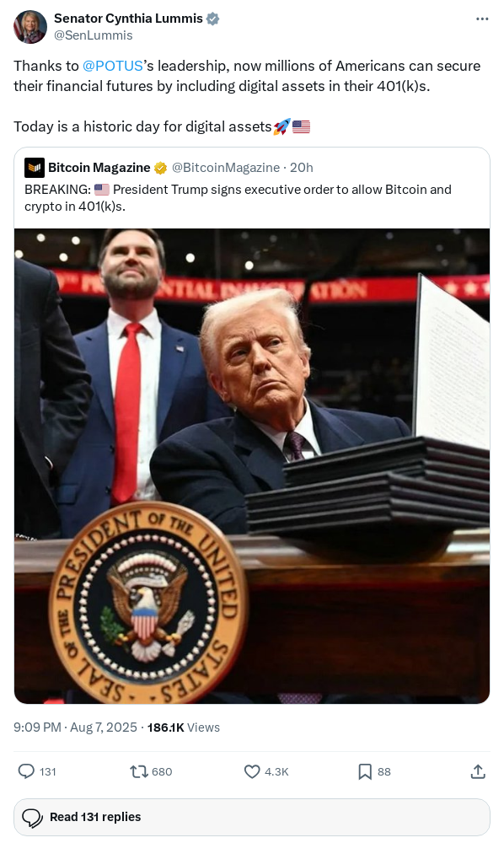Repost the tweet using retweet icon
The width and height of the screenshot is (504, 843).
pos(139,771)
